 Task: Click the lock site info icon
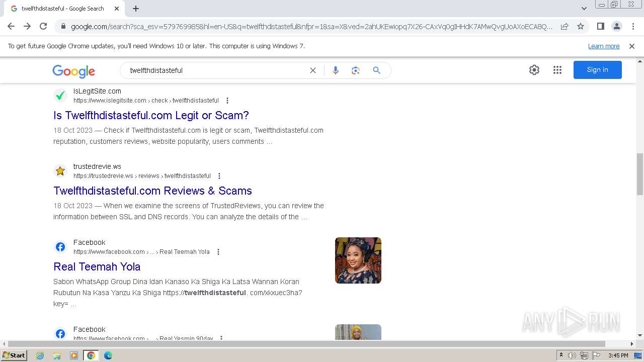63,26
